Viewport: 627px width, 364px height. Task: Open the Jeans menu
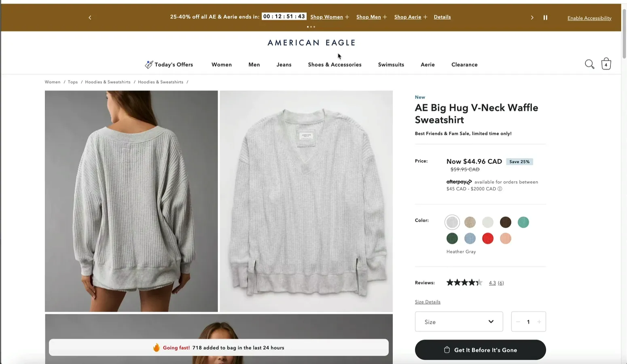click(284, 65)
